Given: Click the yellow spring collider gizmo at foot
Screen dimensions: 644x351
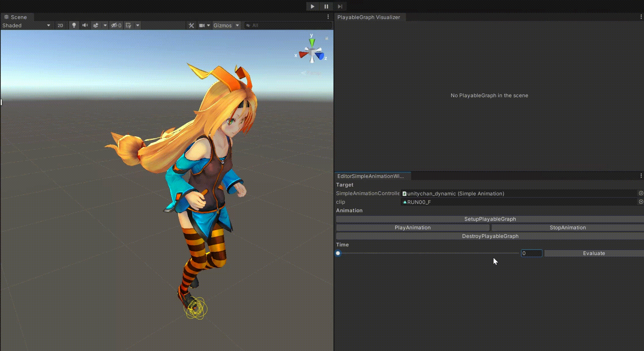Looking at the screenshot, I should tap(196, 308).
